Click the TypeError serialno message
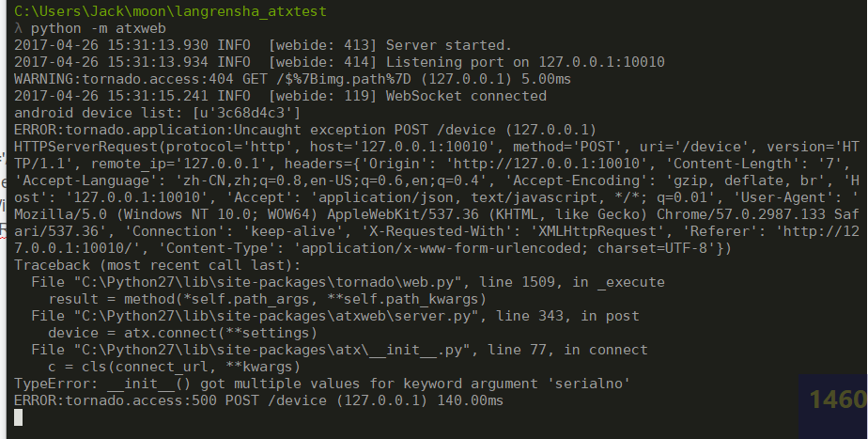 (322, 384)
